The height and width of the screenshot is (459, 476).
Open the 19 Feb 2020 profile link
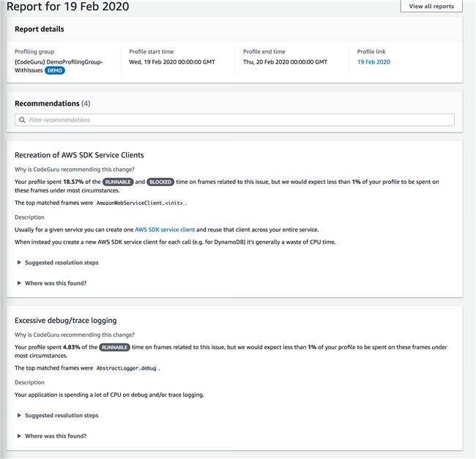click(x=373, y=62)
